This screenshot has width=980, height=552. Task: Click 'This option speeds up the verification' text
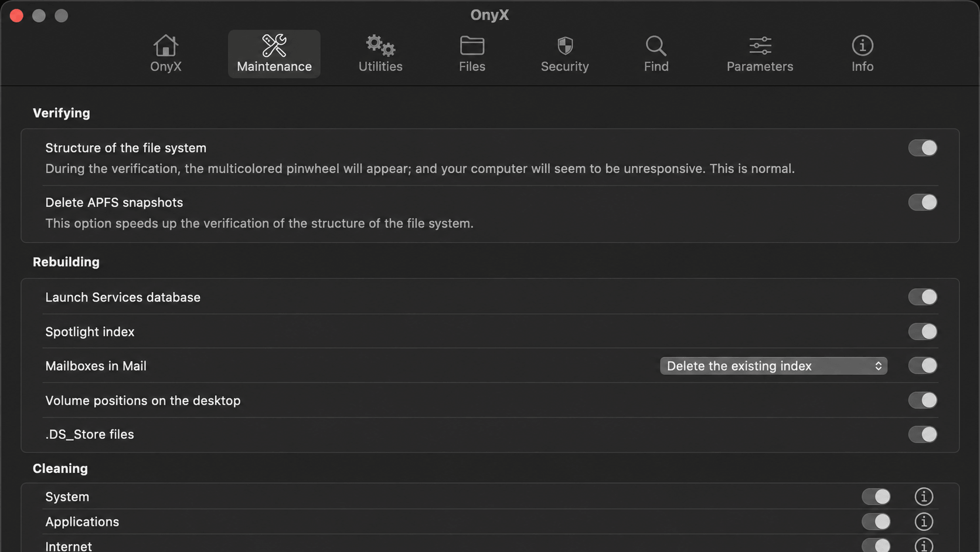point(259,223)
